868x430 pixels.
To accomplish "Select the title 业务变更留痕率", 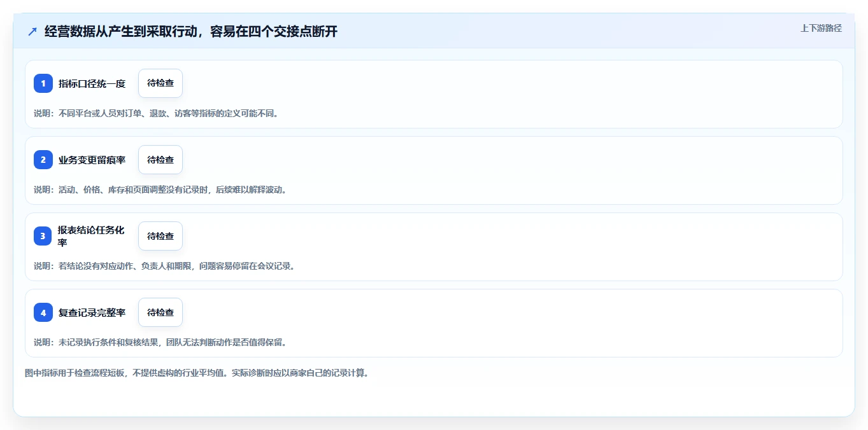I will point(92,160).
